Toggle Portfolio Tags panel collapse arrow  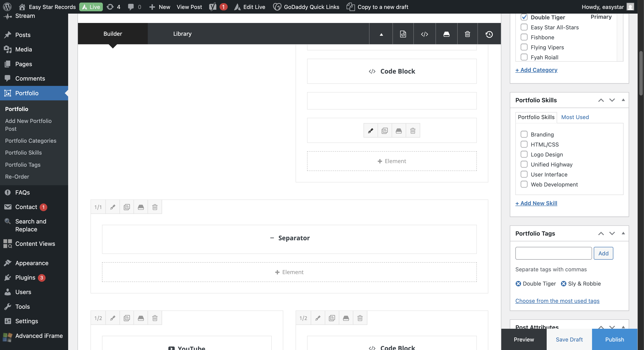pyautogui.click(x=623, y=233)
